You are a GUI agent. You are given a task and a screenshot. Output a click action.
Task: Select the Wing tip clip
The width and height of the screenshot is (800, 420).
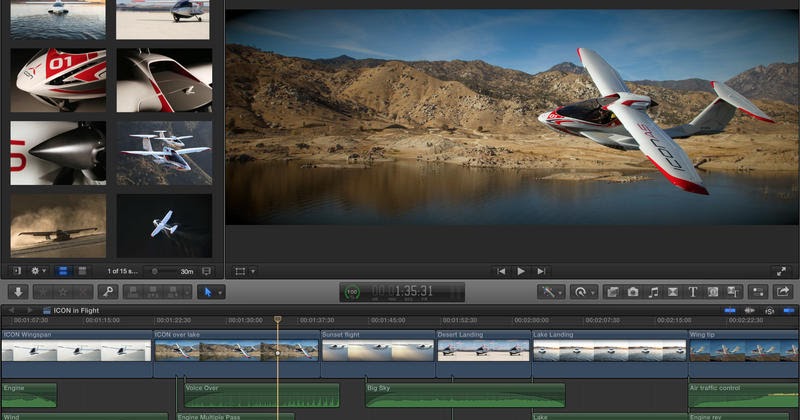tap(744, 354)
